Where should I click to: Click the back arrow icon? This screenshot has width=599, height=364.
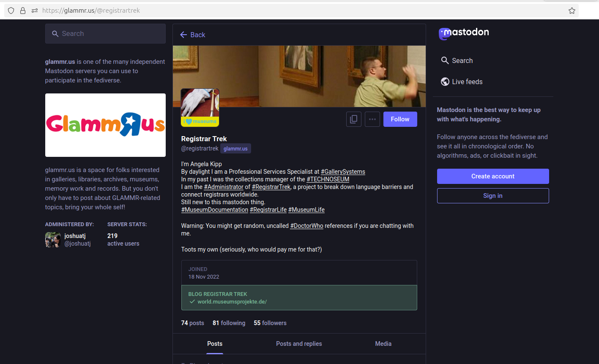[x=183, y=35]
